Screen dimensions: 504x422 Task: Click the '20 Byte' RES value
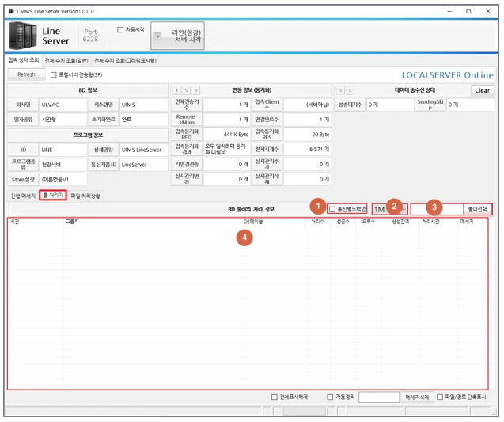pos(307,135)
